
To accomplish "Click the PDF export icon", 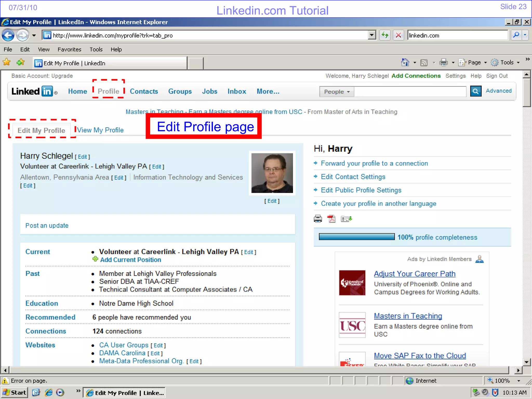I will click(x=331, y=219).
